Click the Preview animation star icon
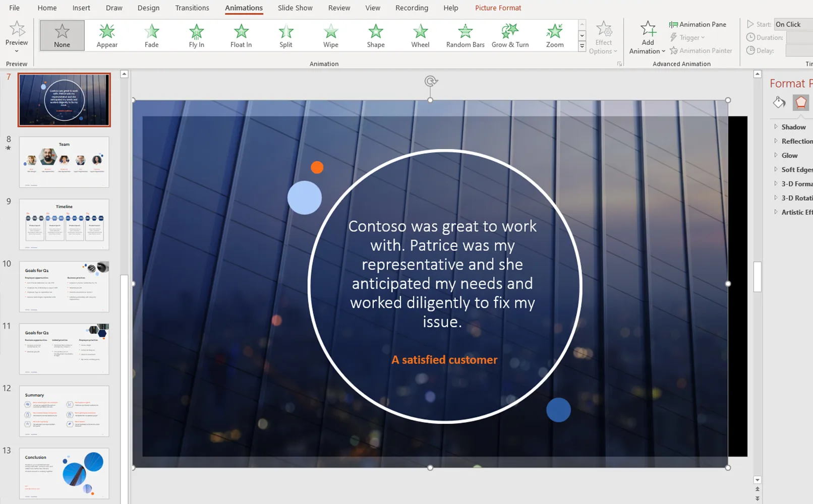Screen dimensions: 813x504 17,29
